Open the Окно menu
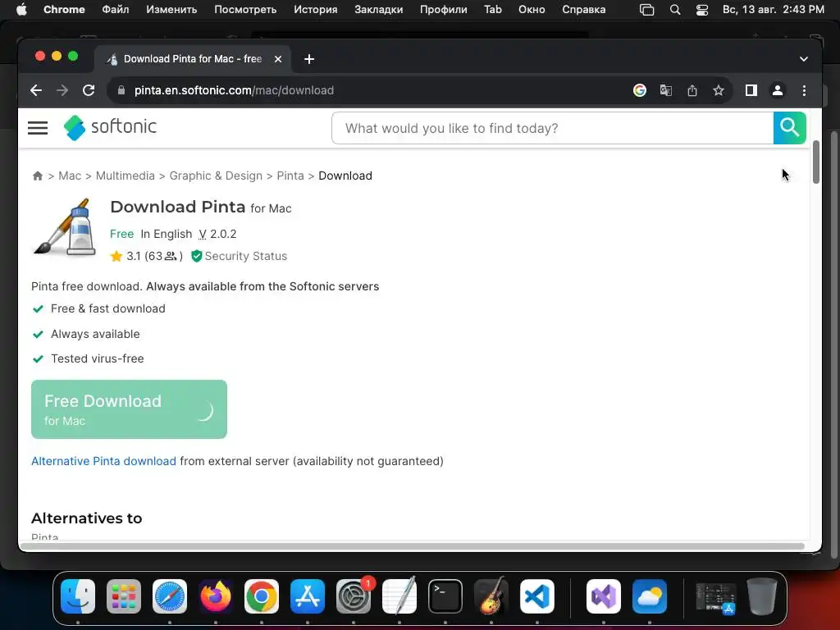 [532, 10]
